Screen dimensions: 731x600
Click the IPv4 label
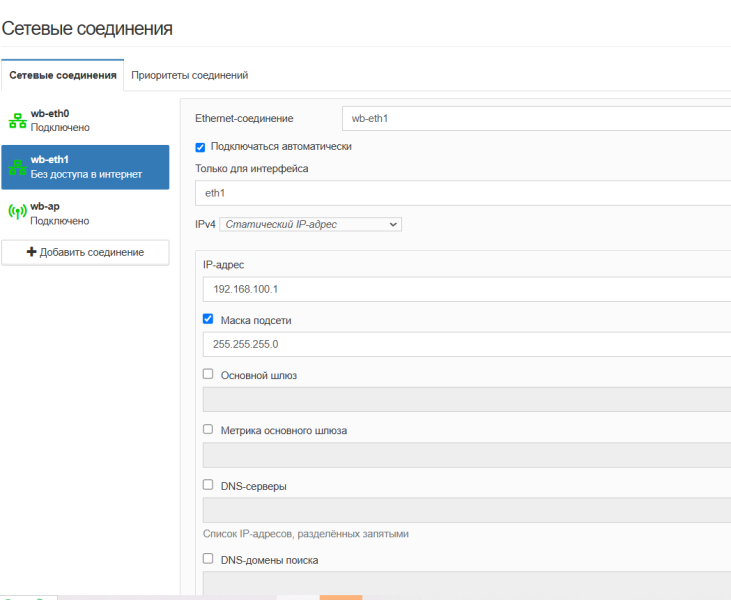click(x=205, y=224)
